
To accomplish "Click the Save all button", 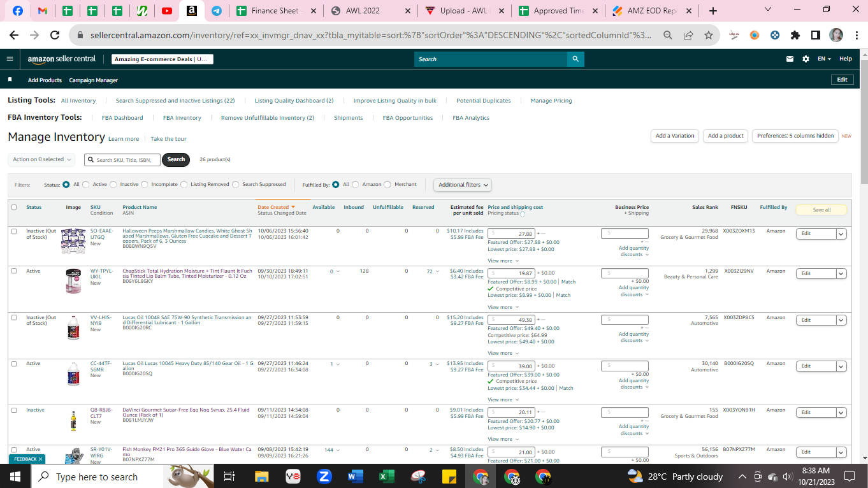I will (x=822, y=210).
